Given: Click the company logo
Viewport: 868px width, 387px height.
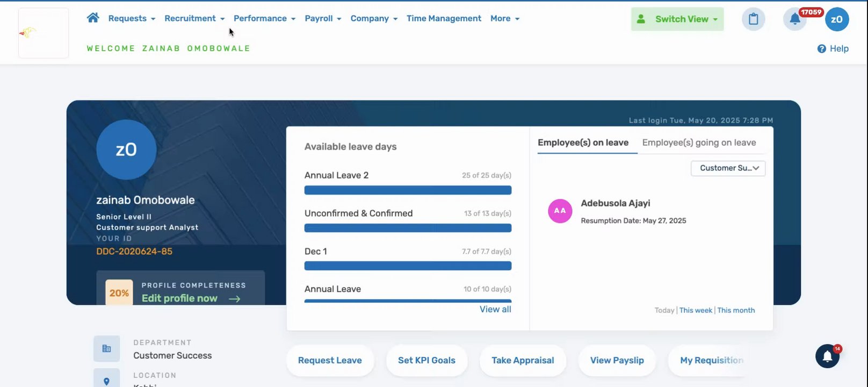Looking at the screenshot, I should click(44, 33).
